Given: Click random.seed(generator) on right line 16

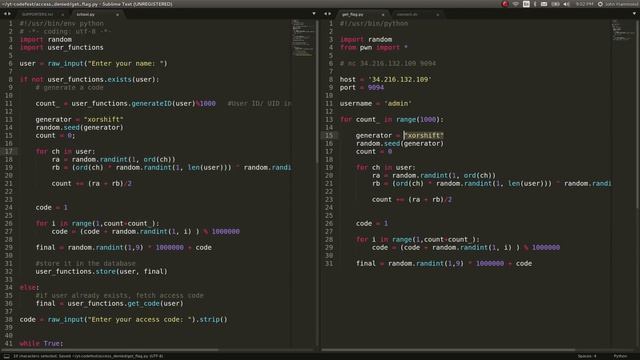Looking at the screenshot, I should [400, 144].
